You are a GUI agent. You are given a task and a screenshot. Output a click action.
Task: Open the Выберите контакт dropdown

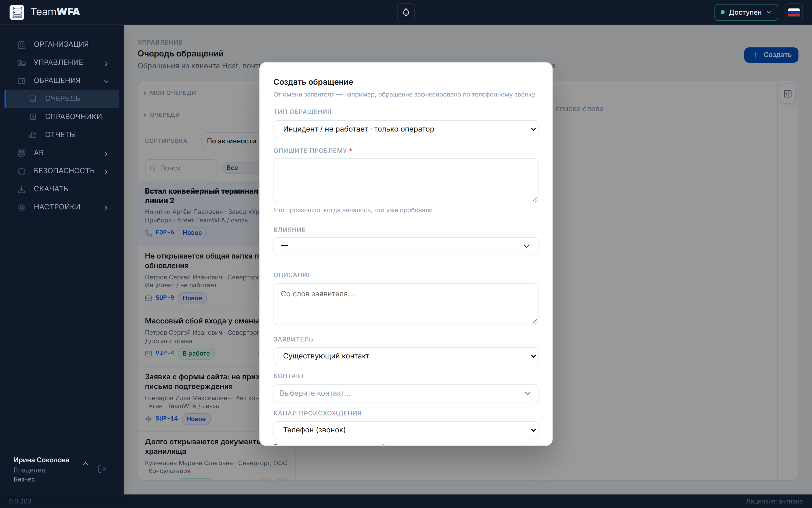tap(406, 393)
